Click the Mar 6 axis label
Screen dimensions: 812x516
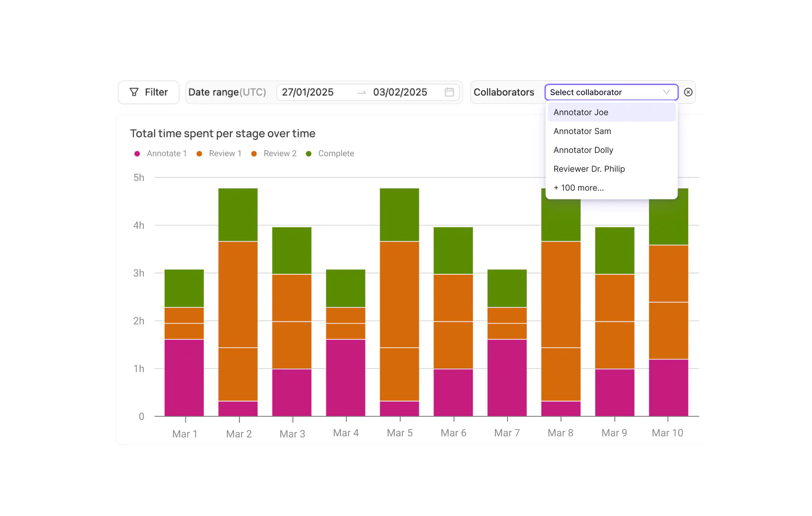tap(454, 433)
